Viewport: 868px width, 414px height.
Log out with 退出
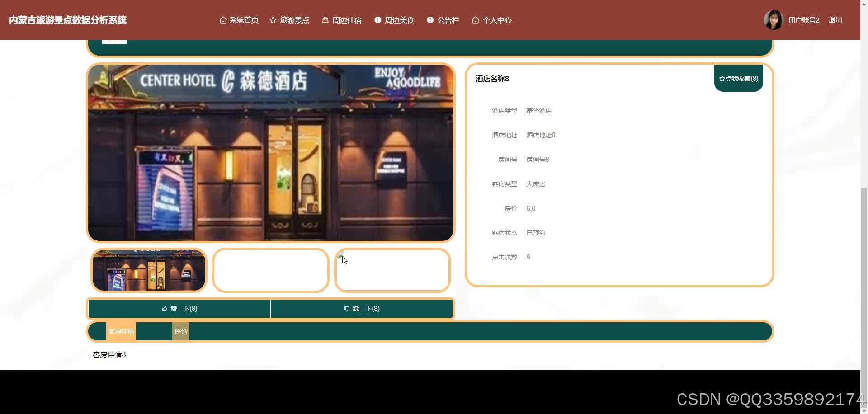835,20
